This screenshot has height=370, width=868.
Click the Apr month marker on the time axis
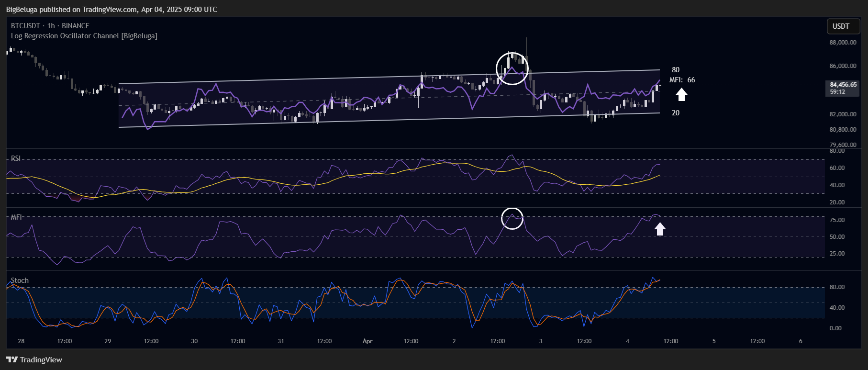367,341
